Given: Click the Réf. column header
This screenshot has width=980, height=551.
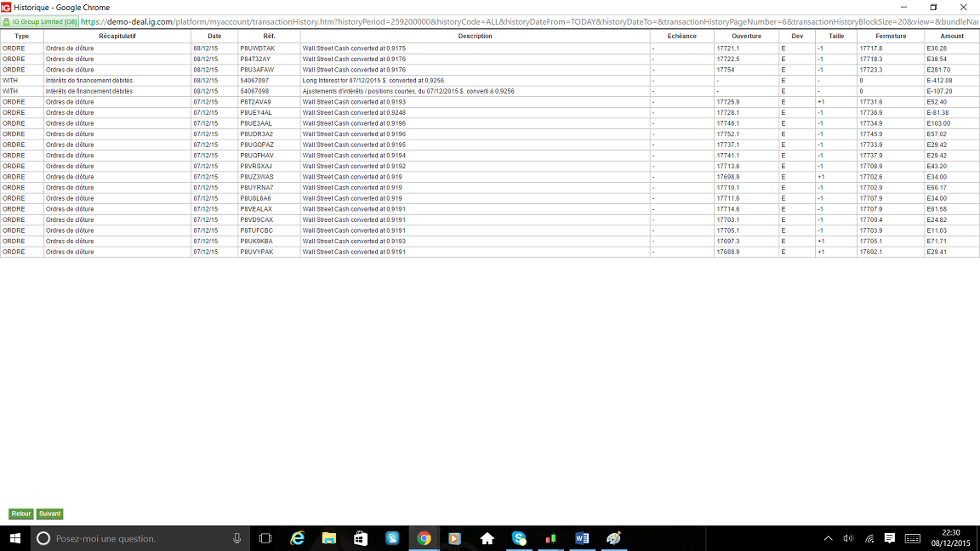Looking at the screenshot, I should 270,37.
